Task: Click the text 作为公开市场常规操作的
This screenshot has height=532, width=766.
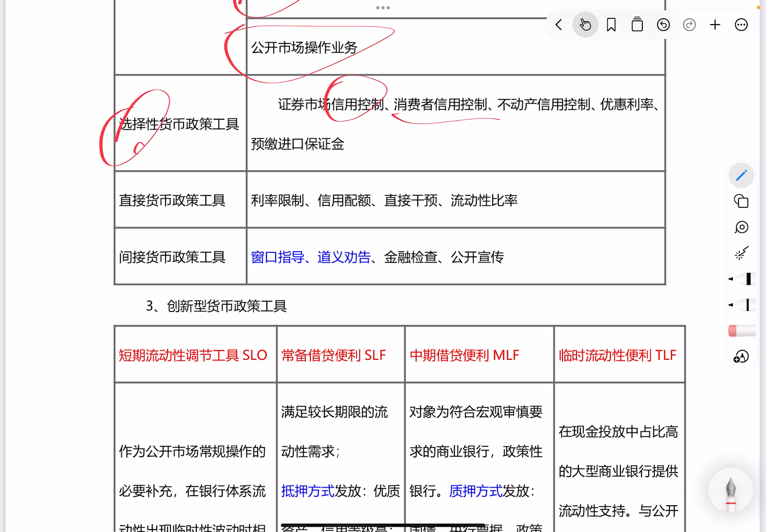Action: (x=192, y=451)
